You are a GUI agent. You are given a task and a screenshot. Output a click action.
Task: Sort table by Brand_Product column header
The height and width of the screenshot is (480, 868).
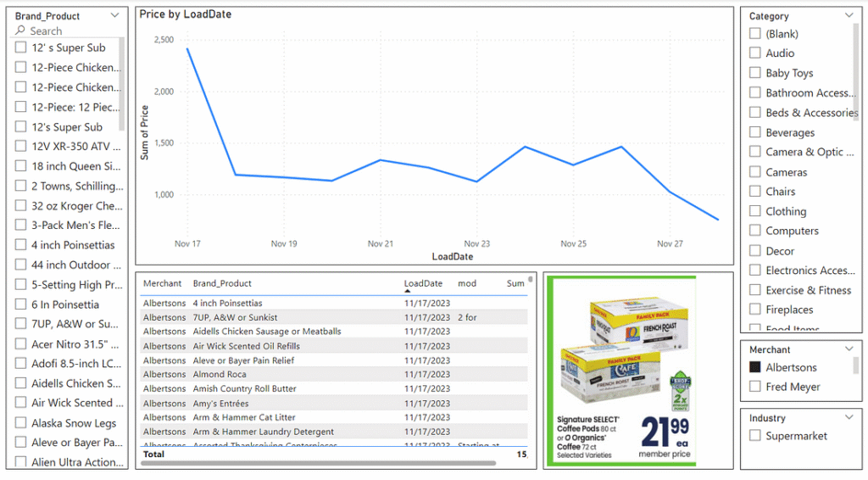pos(222,283)
